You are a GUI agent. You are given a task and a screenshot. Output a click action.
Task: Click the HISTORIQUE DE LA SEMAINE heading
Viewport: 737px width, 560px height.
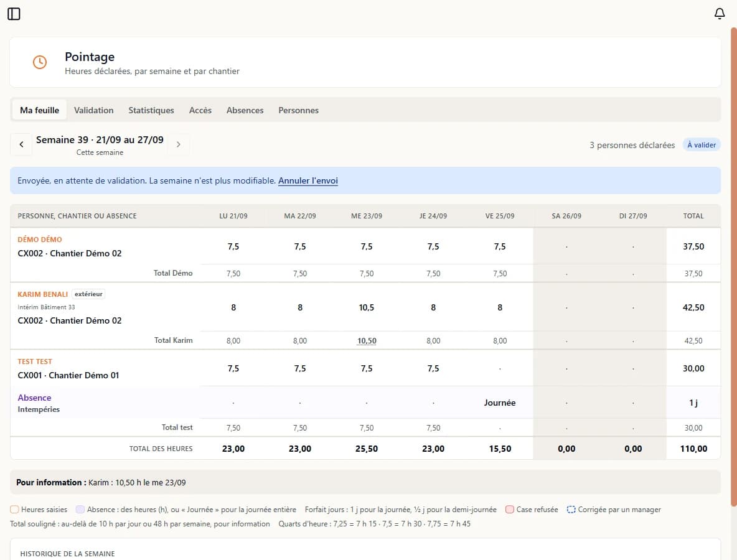[x=67, y=554]
